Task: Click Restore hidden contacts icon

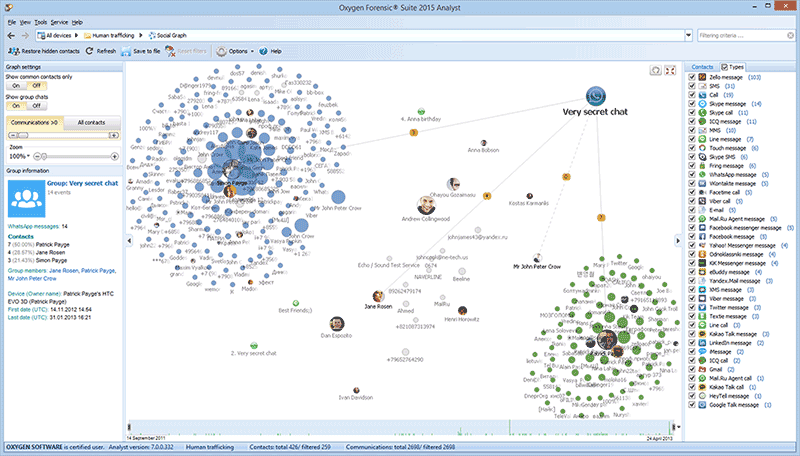Action: click(14, 51)
